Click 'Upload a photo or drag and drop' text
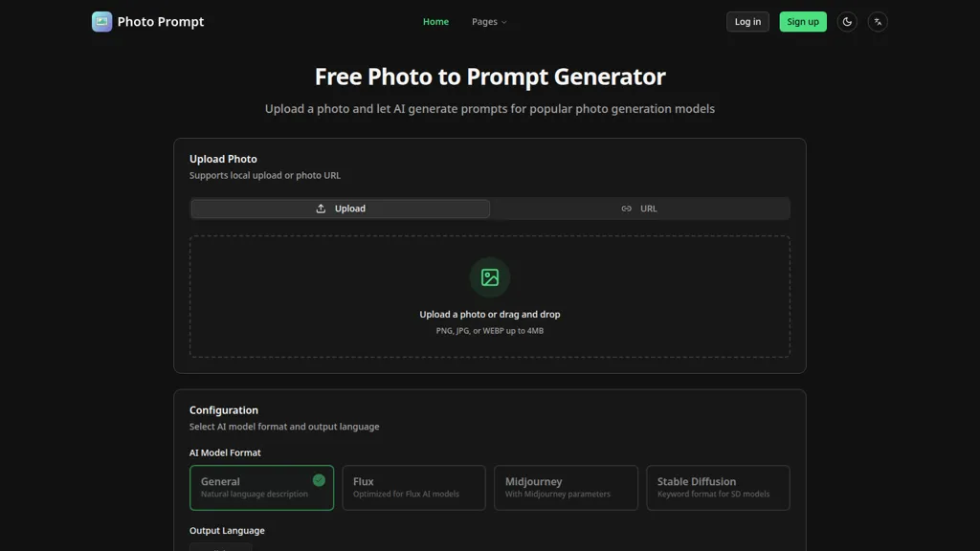This screenshot has width=980, height=551. pyautogui.click(x=489, y=314)
